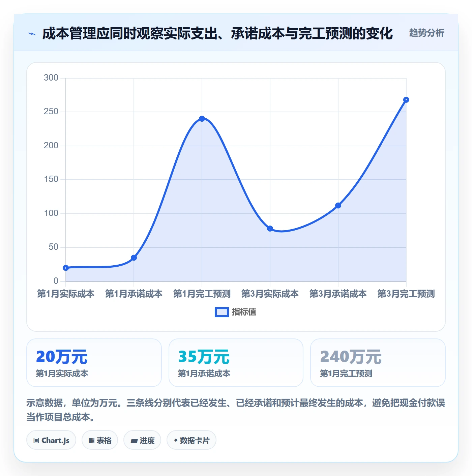This screenshot has height=476, width=472.
Task: Click the x-axis label 第1月承诺成本
Action: tap(134, 294)
